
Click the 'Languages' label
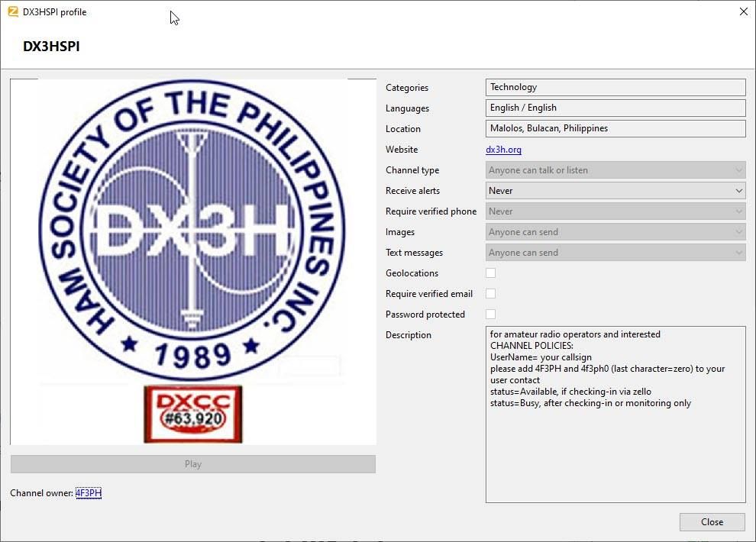pyautogui.click(x=408, y=108)
